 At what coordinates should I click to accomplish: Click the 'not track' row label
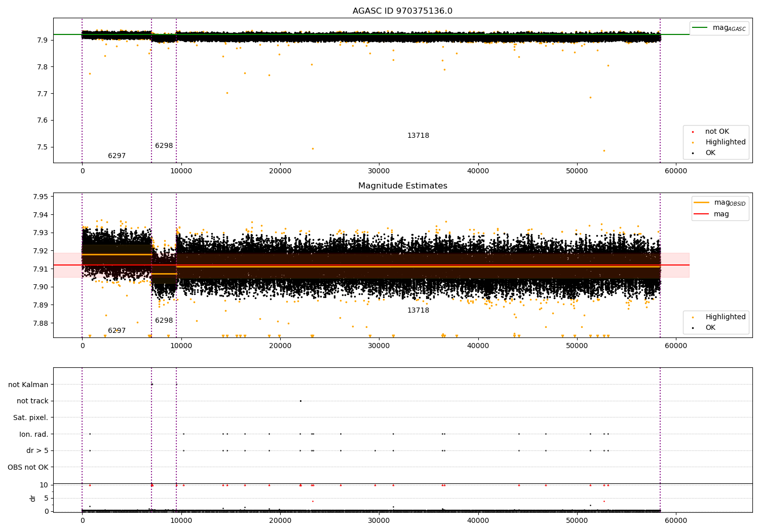[x=32, y=401]
